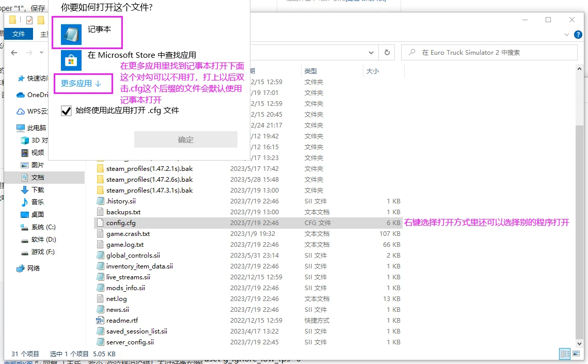
Task: Select game.log.txt file
Action: (125, 245)
